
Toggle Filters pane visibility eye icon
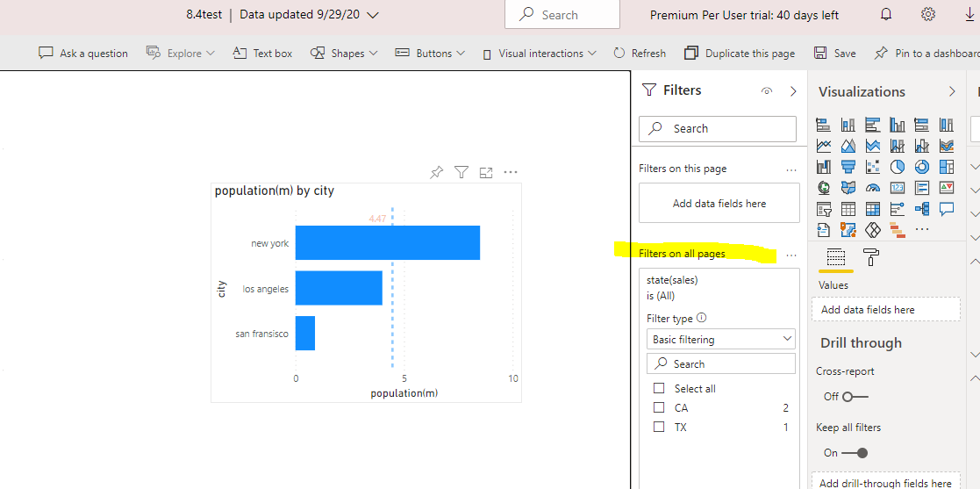pyautogui.click(x=767, y=91)
